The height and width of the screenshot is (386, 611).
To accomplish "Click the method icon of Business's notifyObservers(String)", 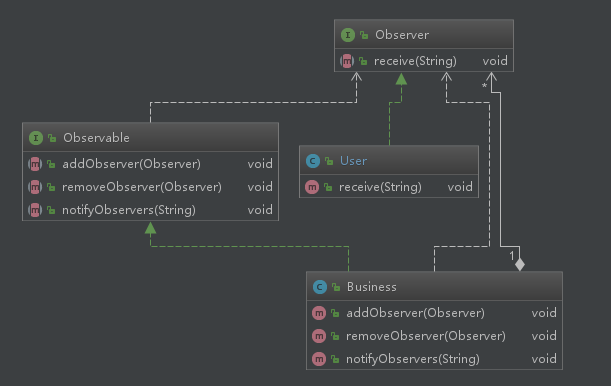I will pos(319,359).
